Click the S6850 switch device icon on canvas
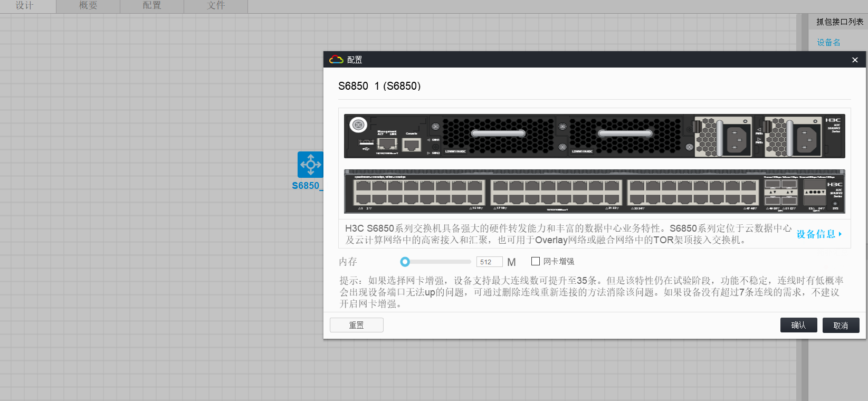 click(x=311, y=165)
